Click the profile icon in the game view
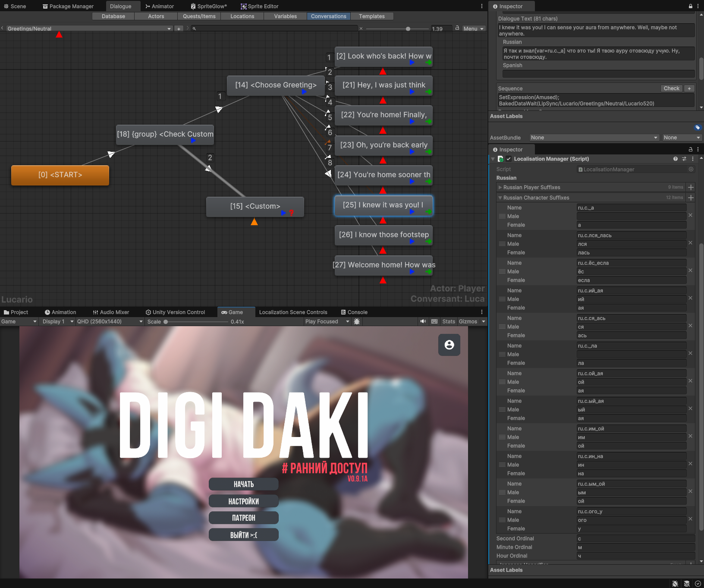 (449, 345)
